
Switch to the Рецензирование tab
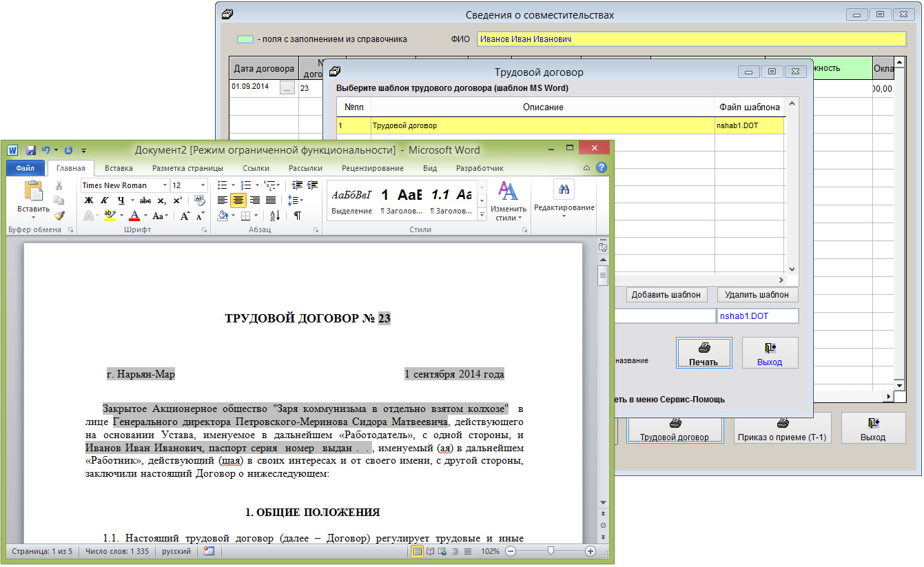(373, 168)
